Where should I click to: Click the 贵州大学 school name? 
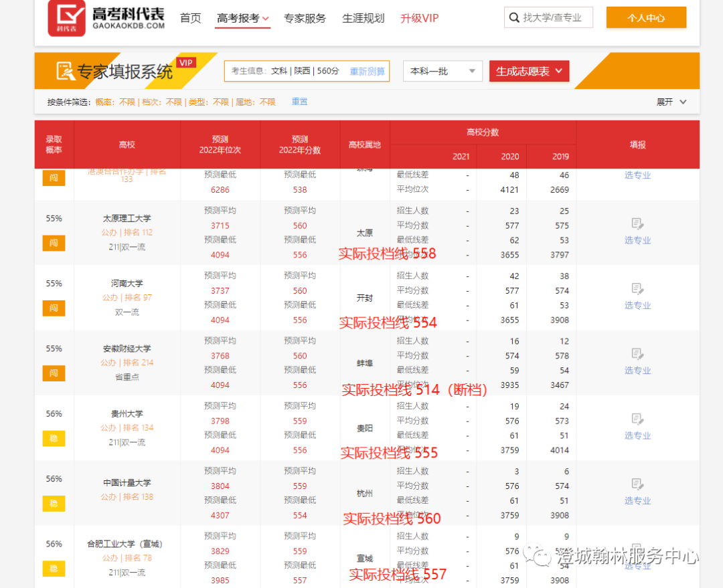pos(127,413)
